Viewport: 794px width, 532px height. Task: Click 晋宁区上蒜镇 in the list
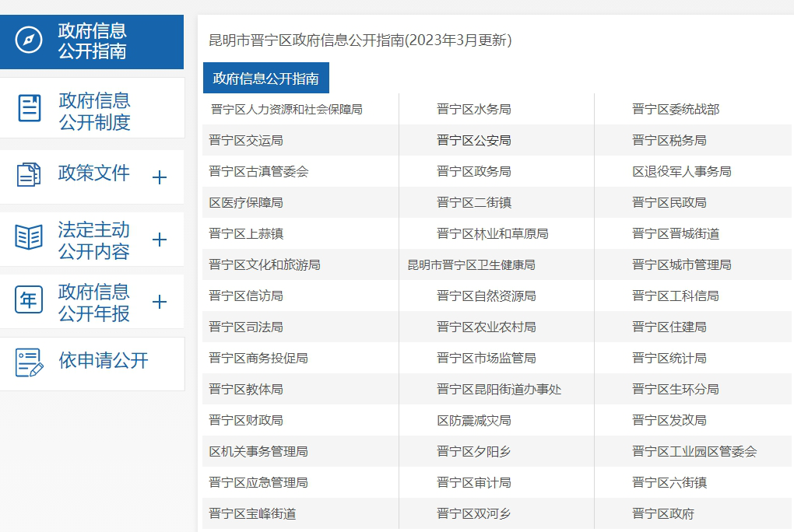[x=245, y=234]
